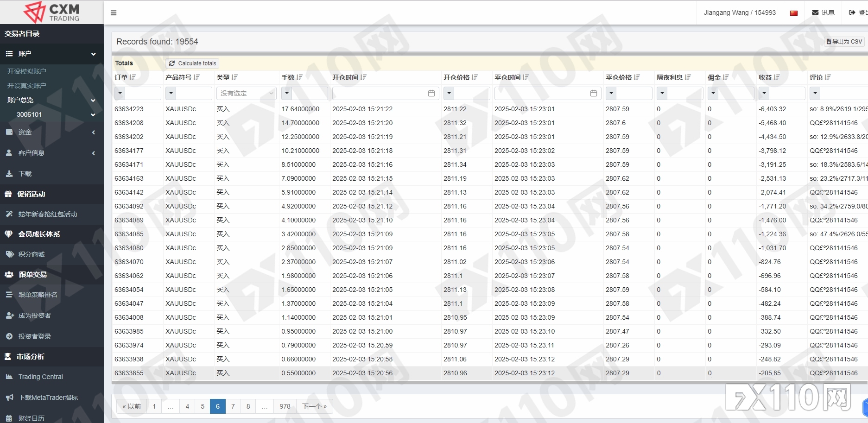Open 类型 filter dropdown 没有选定

point(247,93)
